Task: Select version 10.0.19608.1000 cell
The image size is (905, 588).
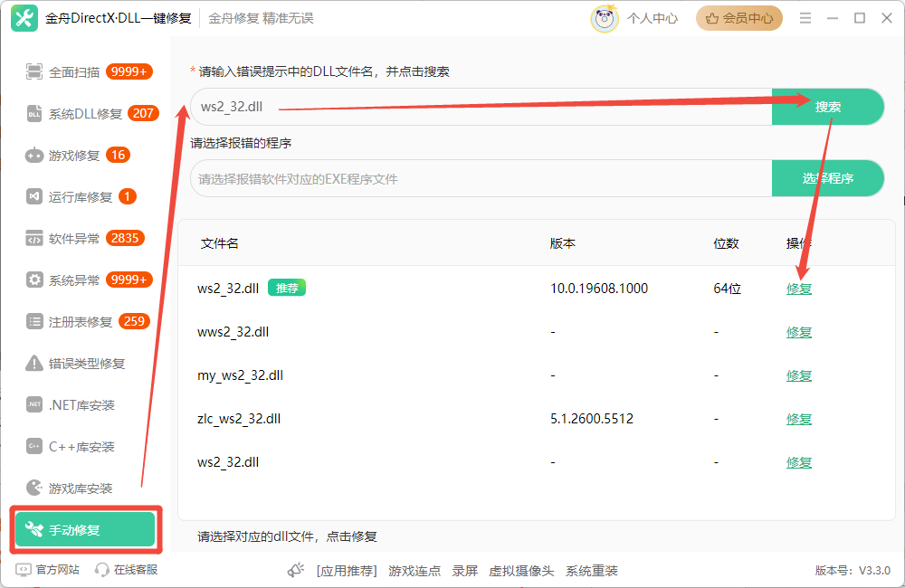Action: point(599,289)
